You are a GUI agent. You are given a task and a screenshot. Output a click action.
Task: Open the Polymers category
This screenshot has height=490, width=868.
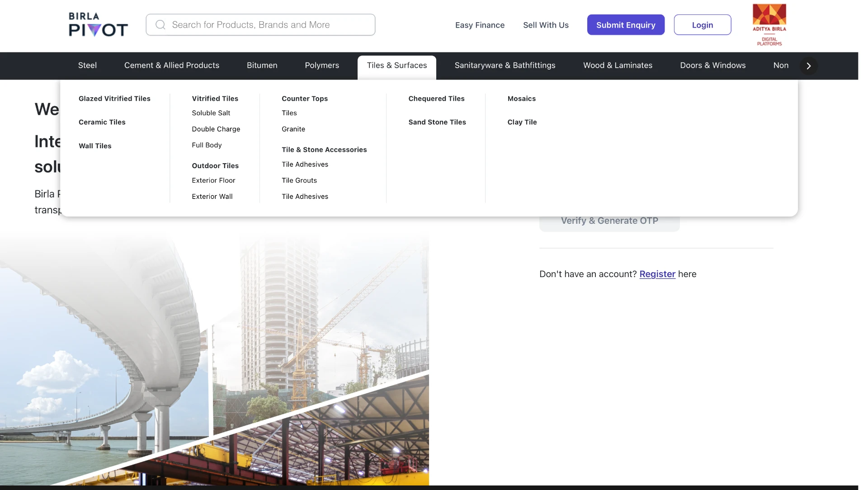pyautogui.click(x=322, y=66)
